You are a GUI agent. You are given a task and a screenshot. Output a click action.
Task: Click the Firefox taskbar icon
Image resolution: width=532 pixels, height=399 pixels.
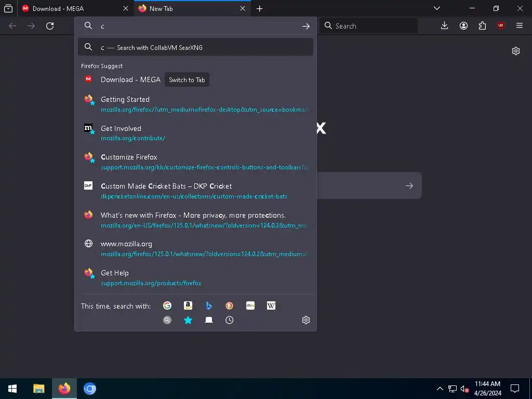64,389
